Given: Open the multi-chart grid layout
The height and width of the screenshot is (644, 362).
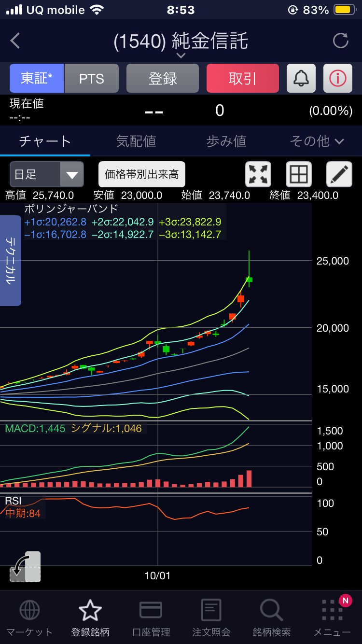Looking at the screenshot, I should (x=299, y=174).
